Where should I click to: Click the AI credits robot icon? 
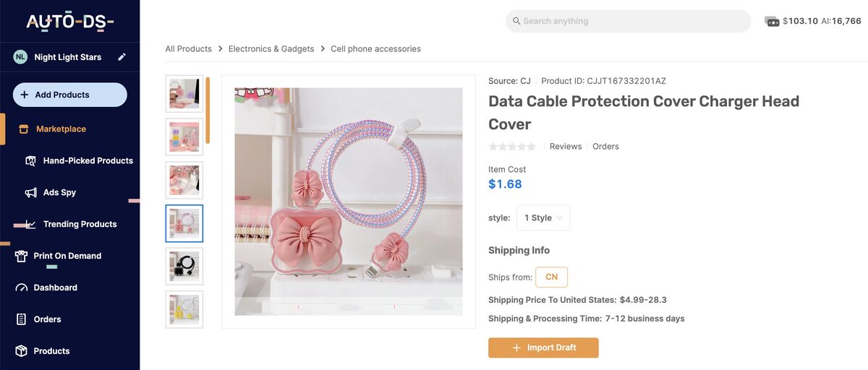[x=772, y=22]
